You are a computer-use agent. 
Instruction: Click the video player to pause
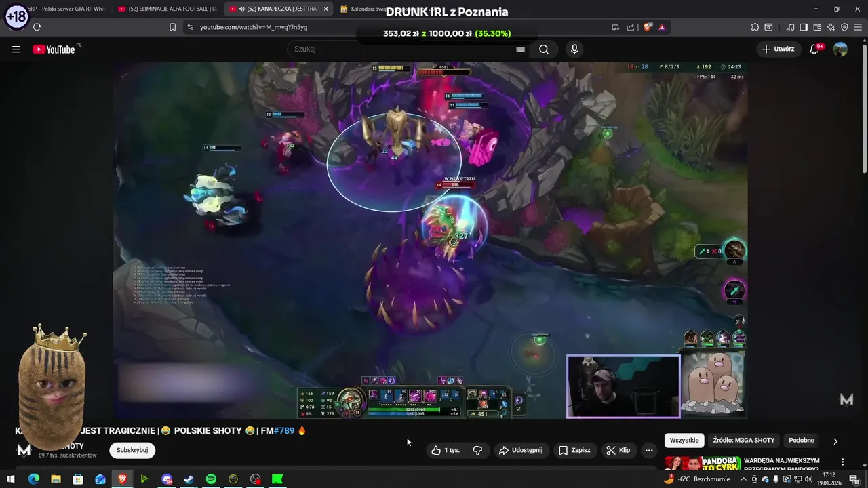click(430, 240)
